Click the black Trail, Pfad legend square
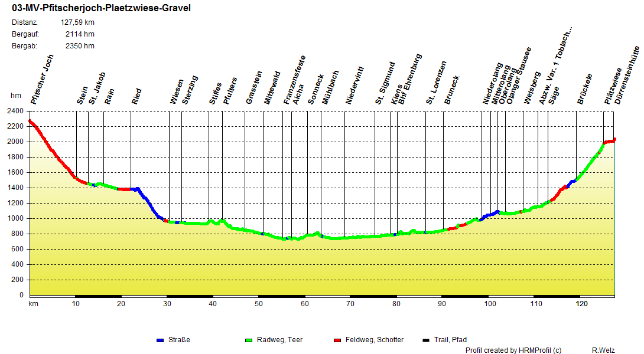This screenshot has height=354, width=644. tap(426, 339)
